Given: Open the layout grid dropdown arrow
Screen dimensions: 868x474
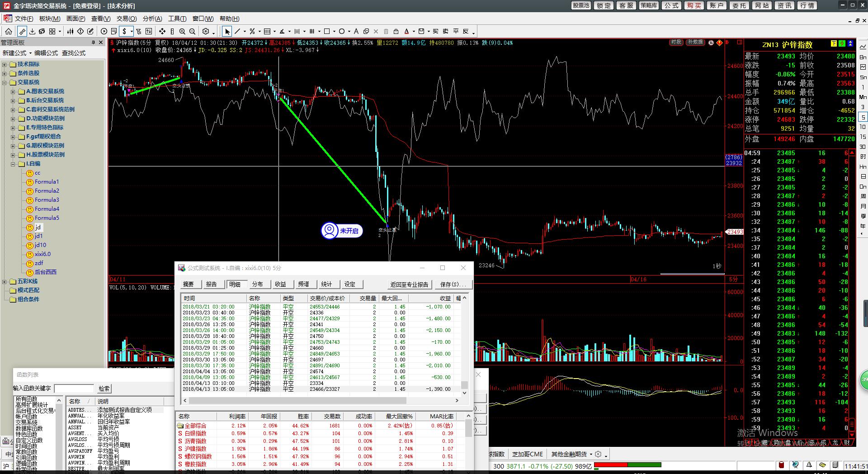Looking at the screenshot, I should 60,32.
